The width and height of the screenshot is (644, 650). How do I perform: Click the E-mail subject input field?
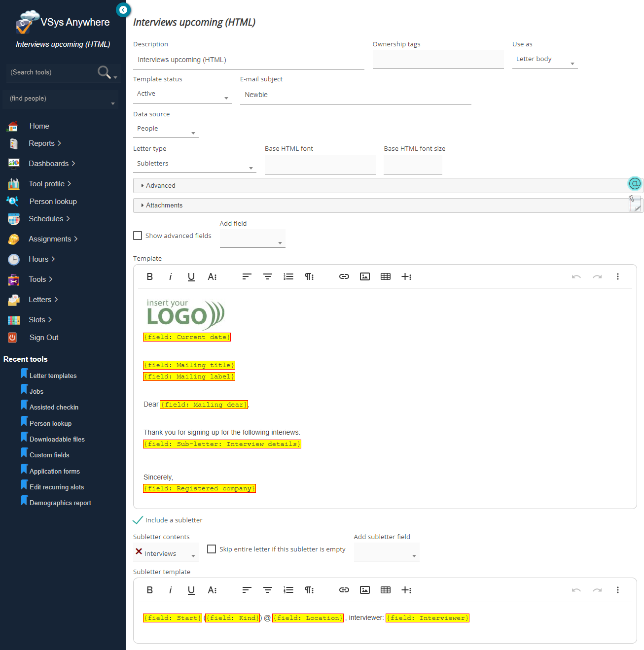[x=355, y=95]
